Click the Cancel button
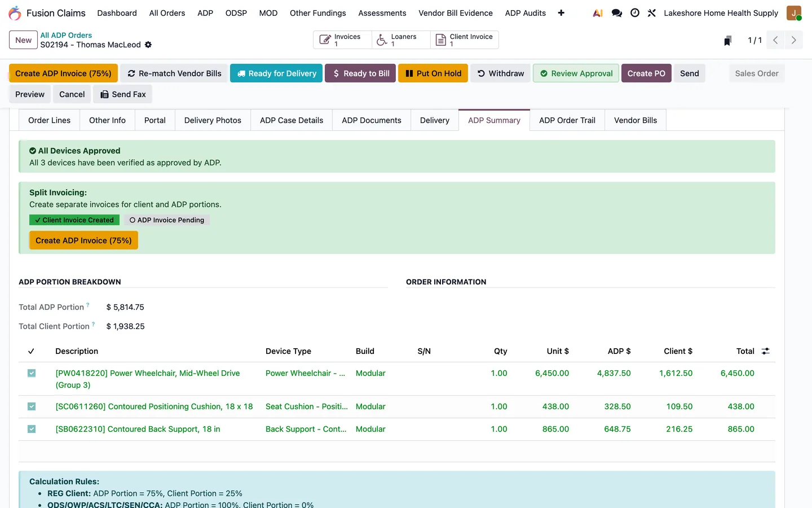Screen dimensions: 812x508 pyautogui.click(x=72, y=94)
